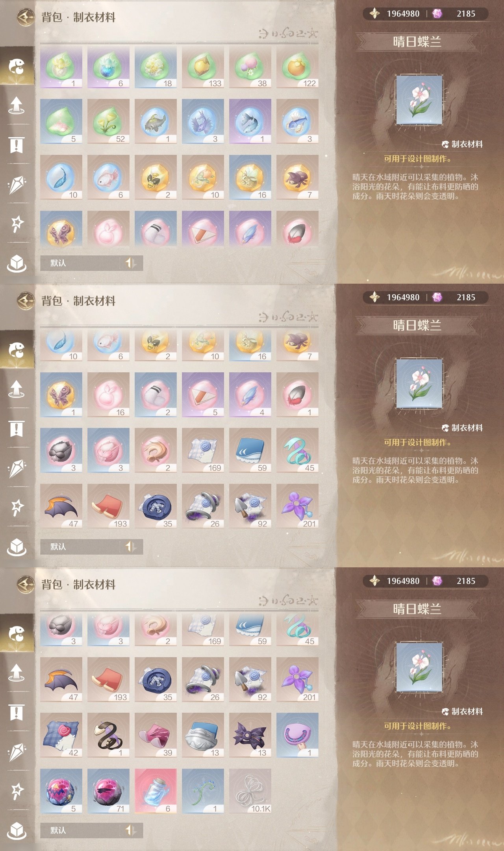
Task: Toggle sort order arrow in the last inventory view
Action: pos(131,830)
